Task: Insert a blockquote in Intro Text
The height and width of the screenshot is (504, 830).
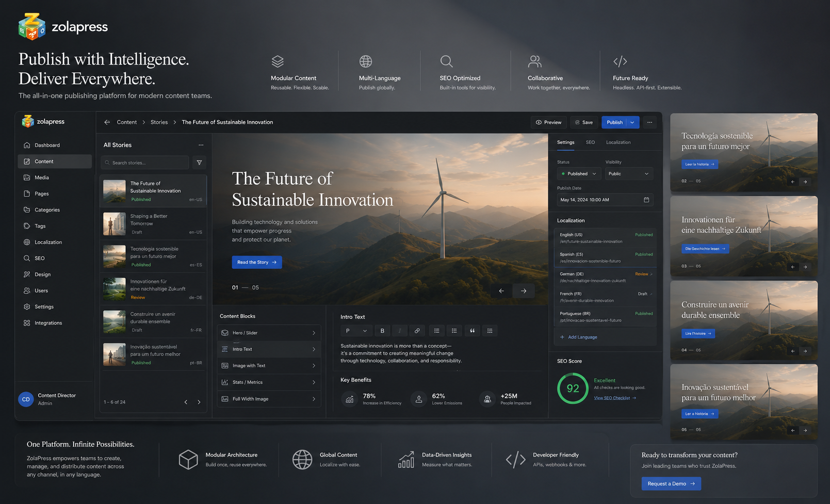Action: [472, 331]
